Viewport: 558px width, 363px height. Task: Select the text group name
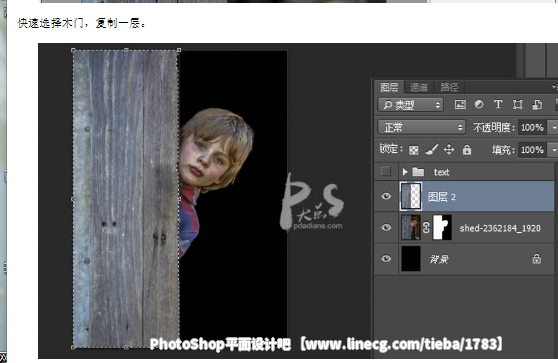point(442,172)
